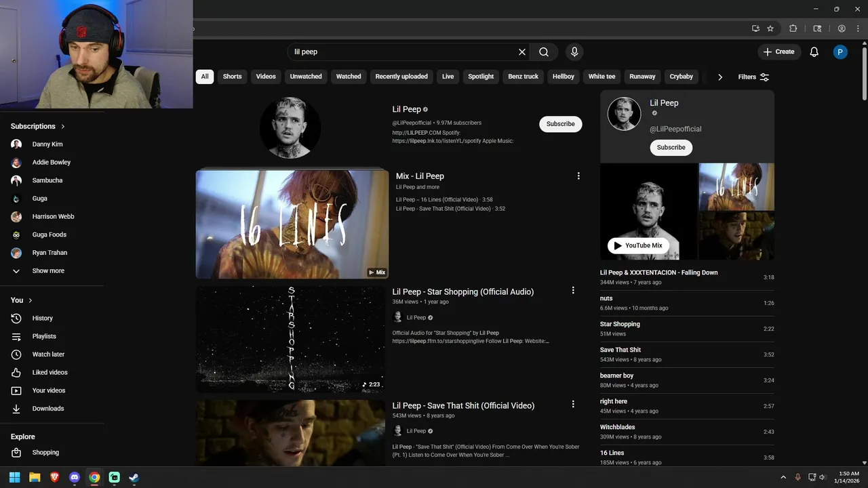Screen dimensions: 868x488
Task: Open Lil Peep - Save That Shit title
Action: (x=464, y=406)
